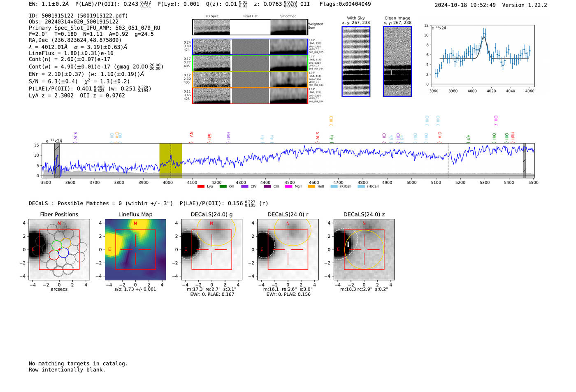576x392 pixels.
Task: Click the red HeII marker near 5450
Action: click(513, 137)
